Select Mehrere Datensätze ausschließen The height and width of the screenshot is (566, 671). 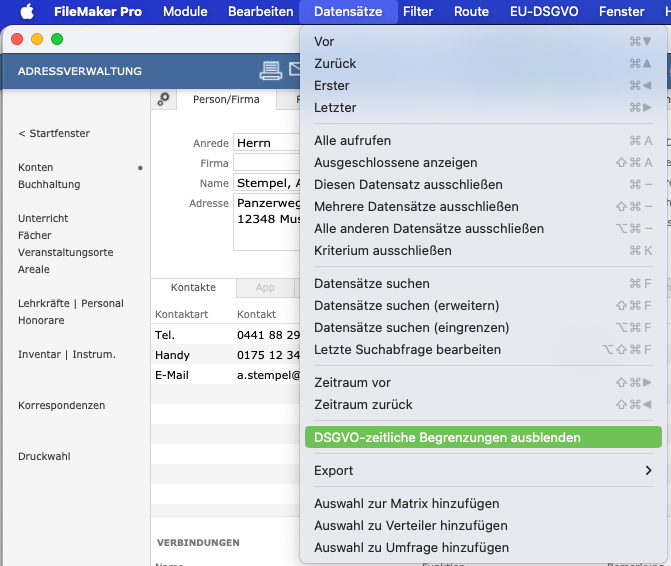(483, 207)
